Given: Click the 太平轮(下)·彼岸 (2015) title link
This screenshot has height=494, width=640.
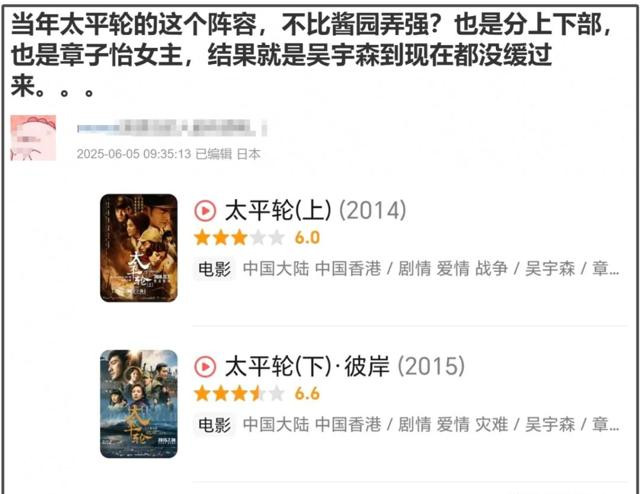Looking at the screenshot, I should [x=345, y=366].
